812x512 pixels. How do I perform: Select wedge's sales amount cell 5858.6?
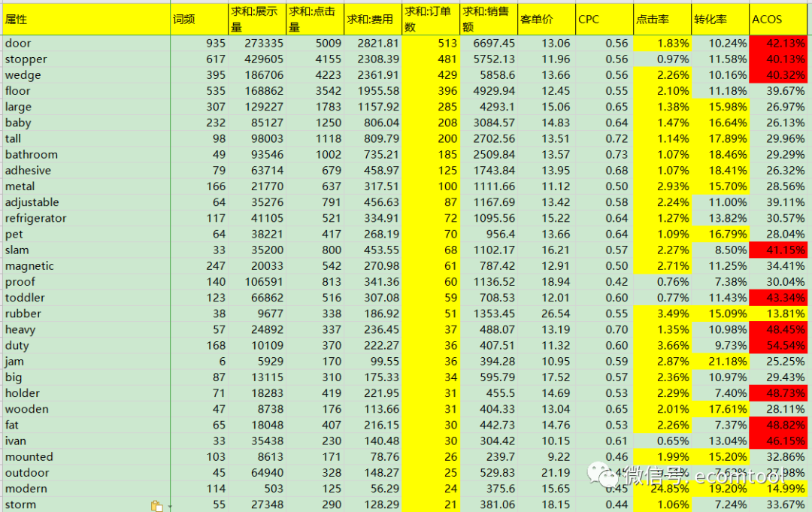[x=489, y=75]
